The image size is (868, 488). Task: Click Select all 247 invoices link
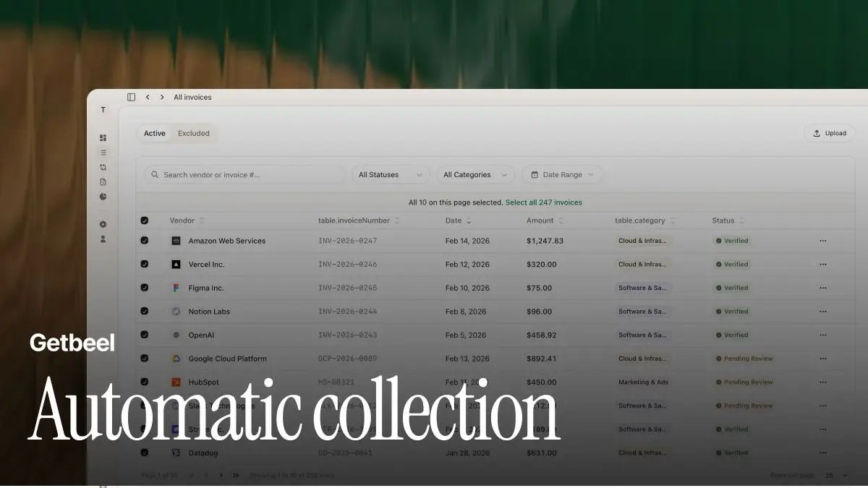(543, 202)
